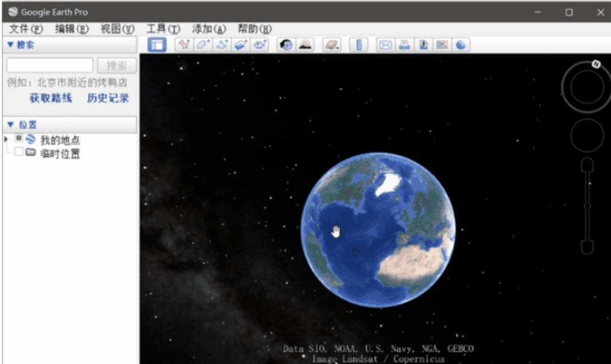Zoom out with slider bottom button

pyautogui.click(x=587, y=248)
